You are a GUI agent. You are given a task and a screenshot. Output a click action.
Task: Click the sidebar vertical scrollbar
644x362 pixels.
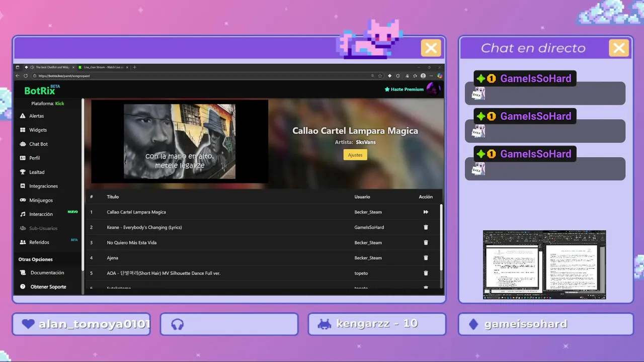[83, 184]
